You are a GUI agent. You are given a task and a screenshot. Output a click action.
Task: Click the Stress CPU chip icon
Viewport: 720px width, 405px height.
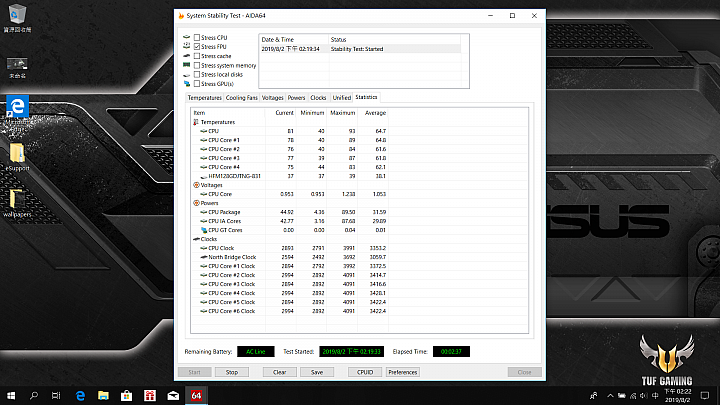186,37
